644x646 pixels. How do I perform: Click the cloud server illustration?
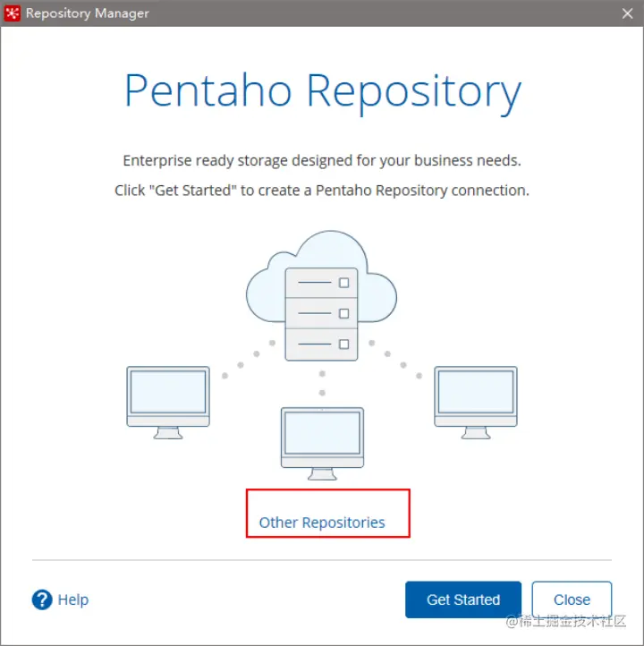322,295
